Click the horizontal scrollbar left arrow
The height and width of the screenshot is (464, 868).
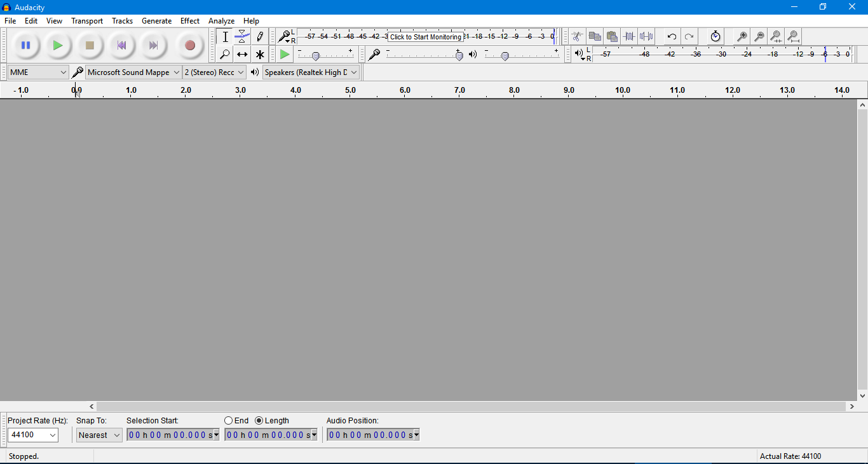click(92, 406)
